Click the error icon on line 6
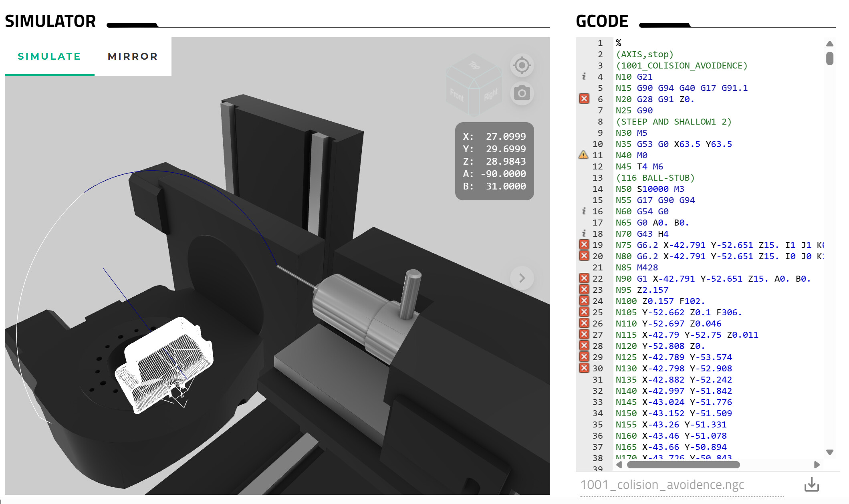The image size is (849, 504). tap(584, 99)
